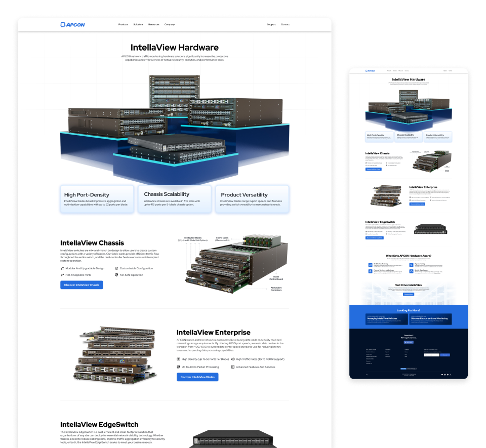This screenshot has height=448, width=486.
Task: Click the blue Chassis button in small preview
Action: (374, 169)
